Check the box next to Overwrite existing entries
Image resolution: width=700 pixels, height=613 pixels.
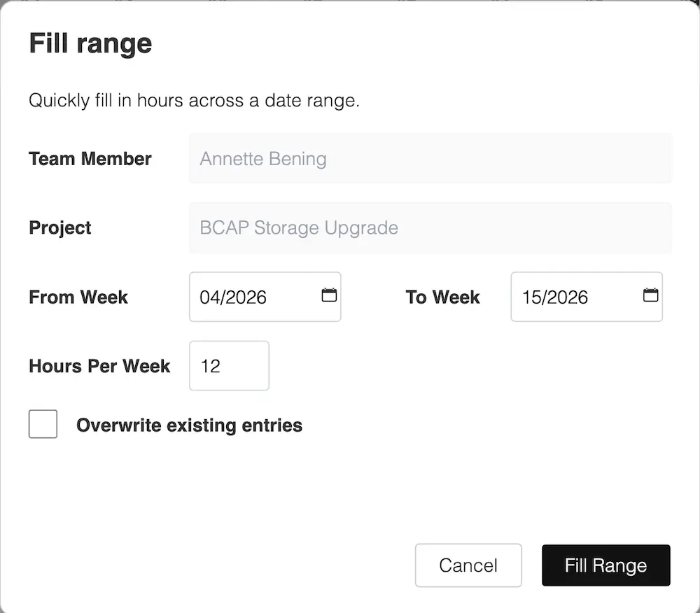[43, 424]
